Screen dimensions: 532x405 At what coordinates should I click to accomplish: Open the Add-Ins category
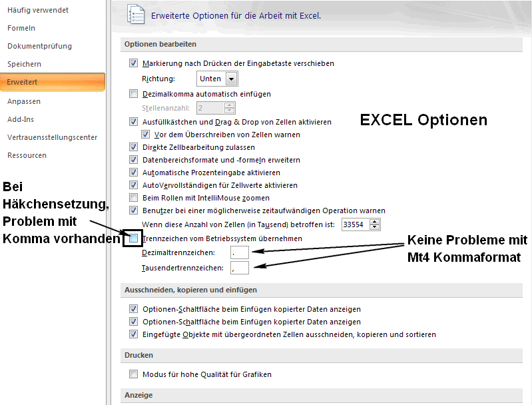click(x=21, y=119)
